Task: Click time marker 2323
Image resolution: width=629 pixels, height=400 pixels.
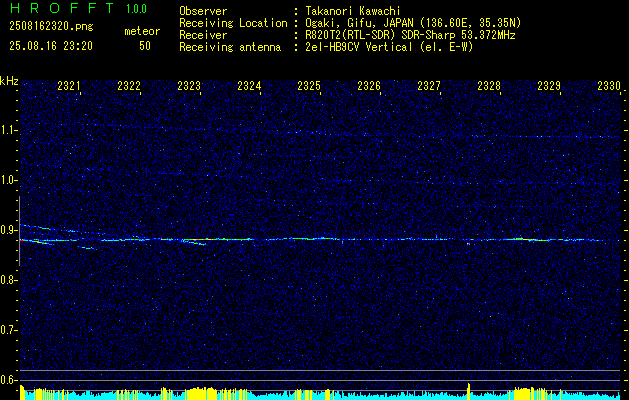Action: [x=189, y=85]
